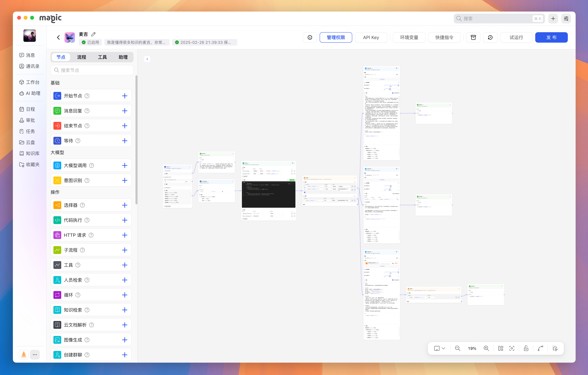The width and height of the screenshot is (588, 375).
Task: Collapse 知识数据 section in the topmost 大模型调用 node
Action: [365, 82]
